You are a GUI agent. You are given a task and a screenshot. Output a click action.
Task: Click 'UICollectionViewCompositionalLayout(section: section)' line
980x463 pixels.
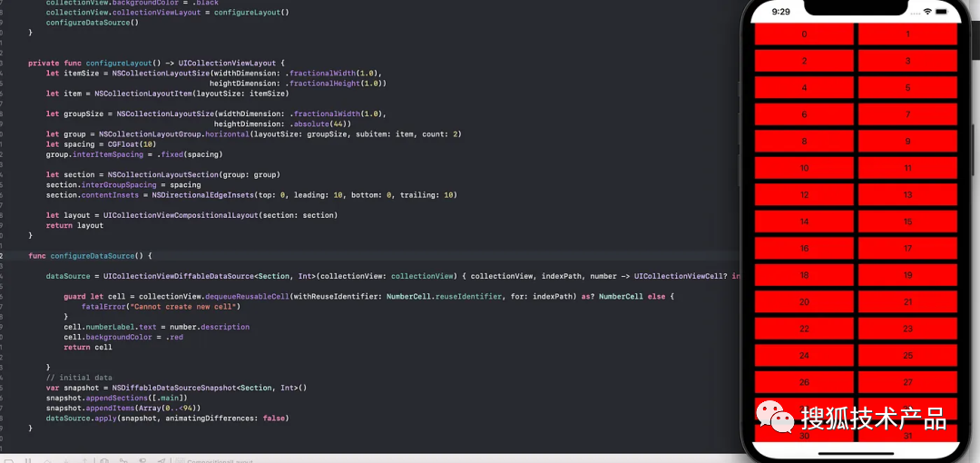tap(191, 215)
